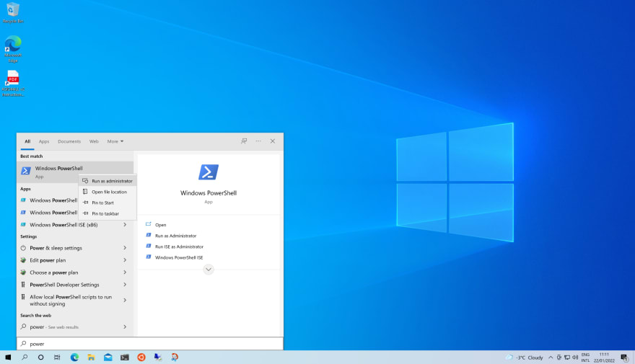Screen dimensions: 635x364
Task: Switch to the All search tab
Action: [27, 141]
